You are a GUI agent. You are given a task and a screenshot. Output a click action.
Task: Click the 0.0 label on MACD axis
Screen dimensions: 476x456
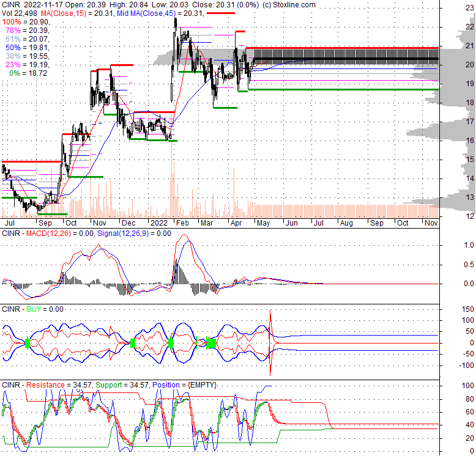[469, 284]
